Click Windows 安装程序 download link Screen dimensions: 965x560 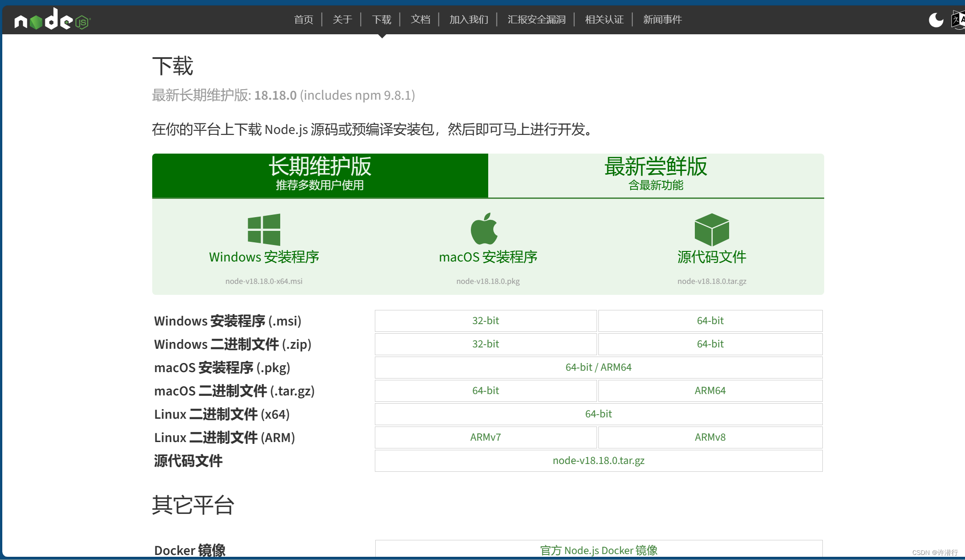coord(264,257)
